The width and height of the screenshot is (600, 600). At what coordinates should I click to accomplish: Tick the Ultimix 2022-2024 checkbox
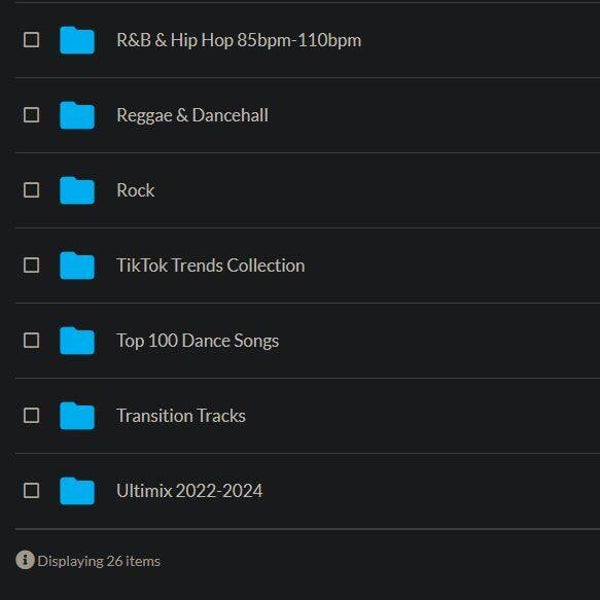[x=31, y=490]
